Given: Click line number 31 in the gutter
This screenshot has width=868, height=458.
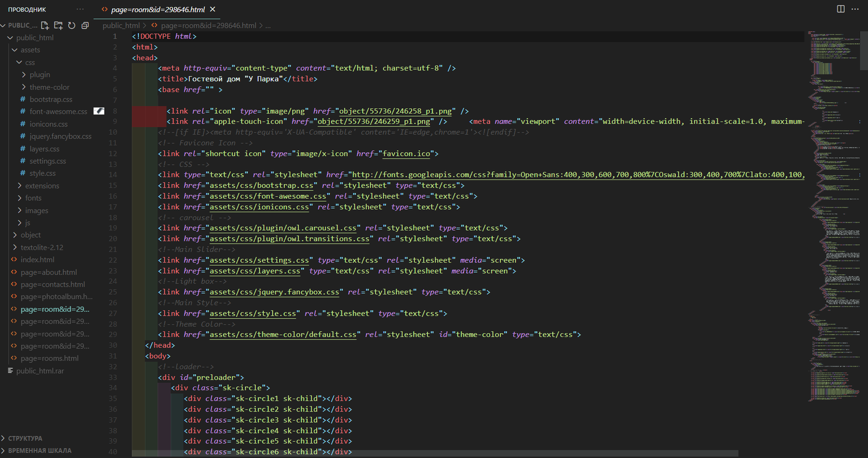Looking at the screenshot, I should (x=112, y=356).
